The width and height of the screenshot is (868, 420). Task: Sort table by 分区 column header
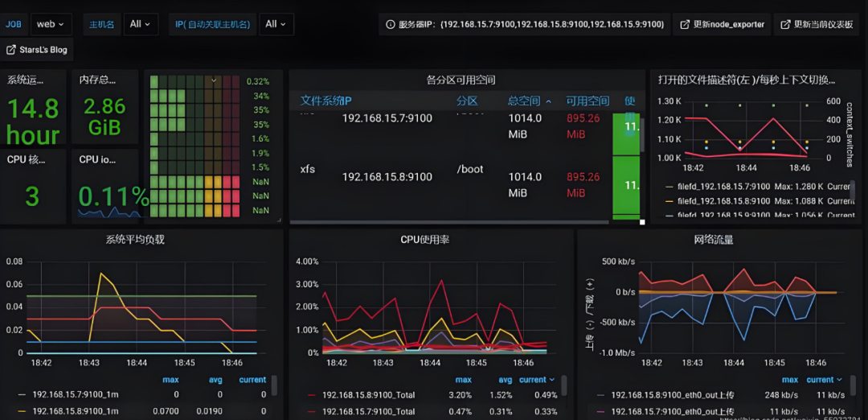pos(467,101)
